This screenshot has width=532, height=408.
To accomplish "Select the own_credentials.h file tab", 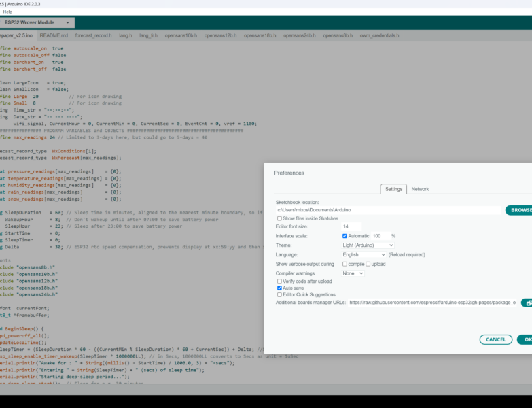I will (x=379, y=35).
